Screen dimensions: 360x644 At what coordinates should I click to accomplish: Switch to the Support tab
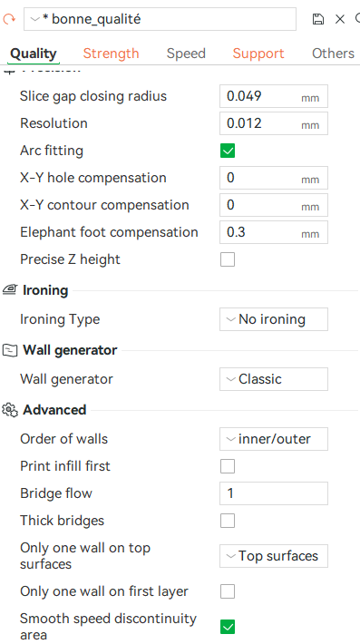(258, 54)
